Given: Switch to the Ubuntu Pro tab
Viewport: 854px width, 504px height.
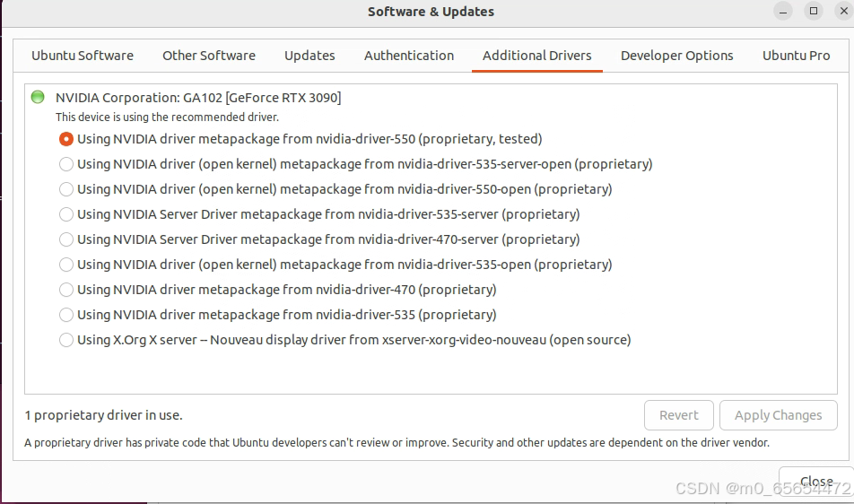Looking at the screenshot, I should click(x=796, y=56).
